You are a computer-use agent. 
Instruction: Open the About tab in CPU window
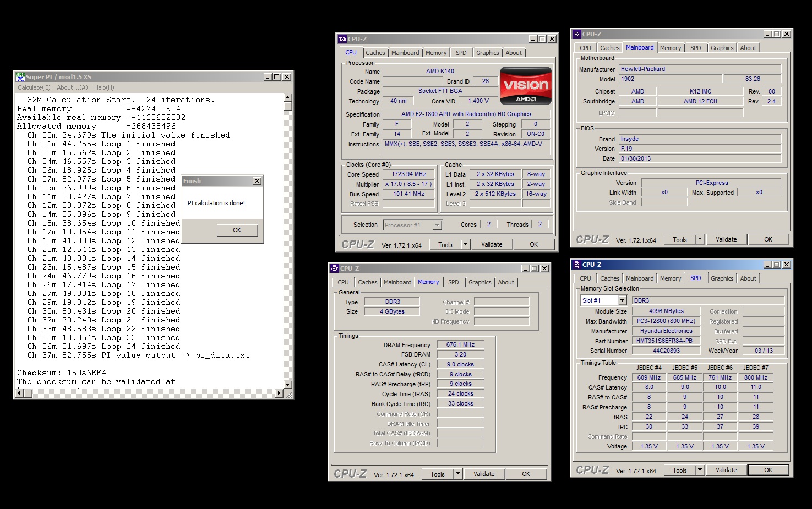514,53
